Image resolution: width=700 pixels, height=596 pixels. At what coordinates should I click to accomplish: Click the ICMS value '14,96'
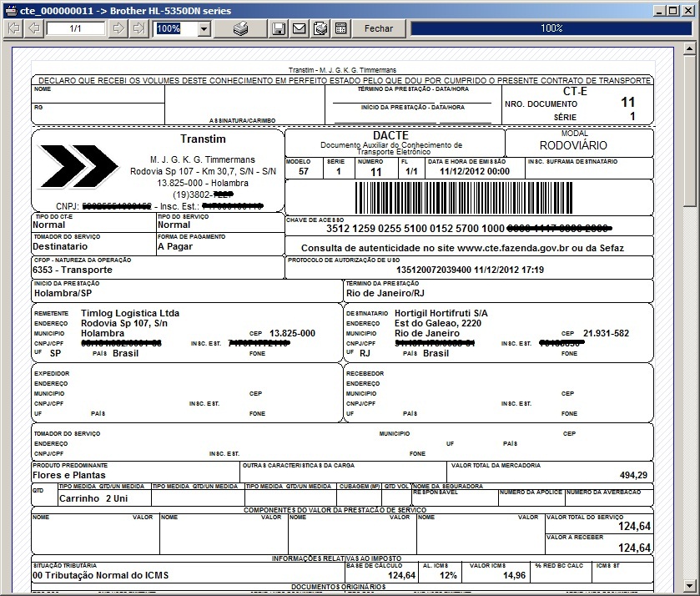coord(514,575)
